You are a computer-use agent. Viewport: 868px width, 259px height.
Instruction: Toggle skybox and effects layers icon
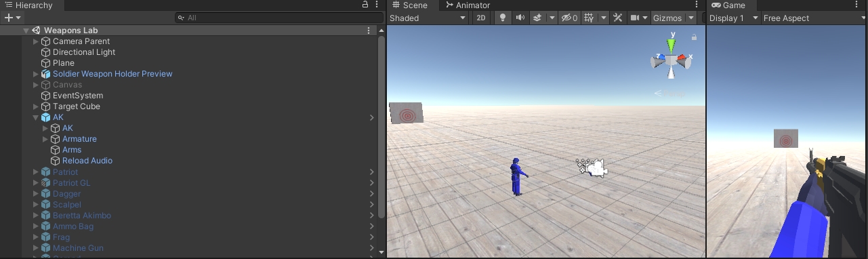click(x=537, y=18)
